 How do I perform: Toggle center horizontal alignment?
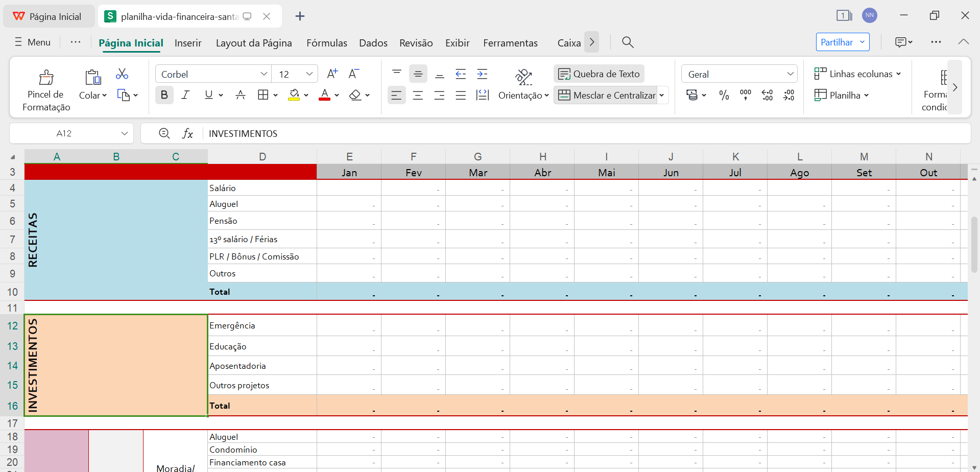(418, 95)
